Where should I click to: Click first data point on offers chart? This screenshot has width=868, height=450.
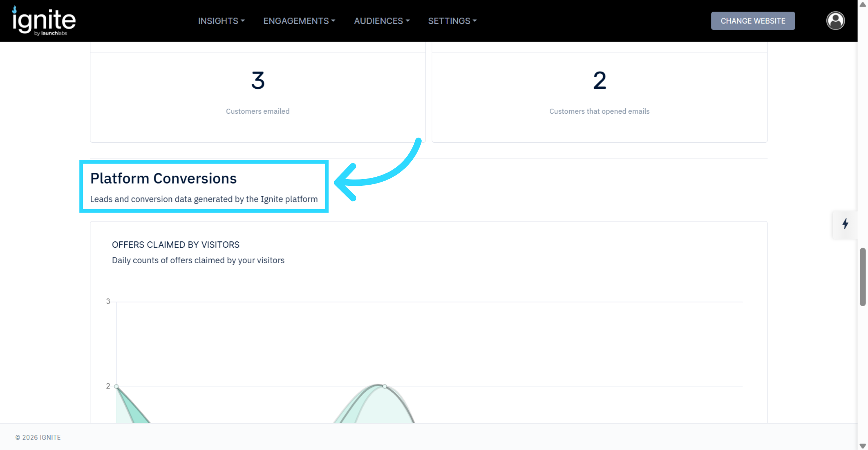pos(116,386)
